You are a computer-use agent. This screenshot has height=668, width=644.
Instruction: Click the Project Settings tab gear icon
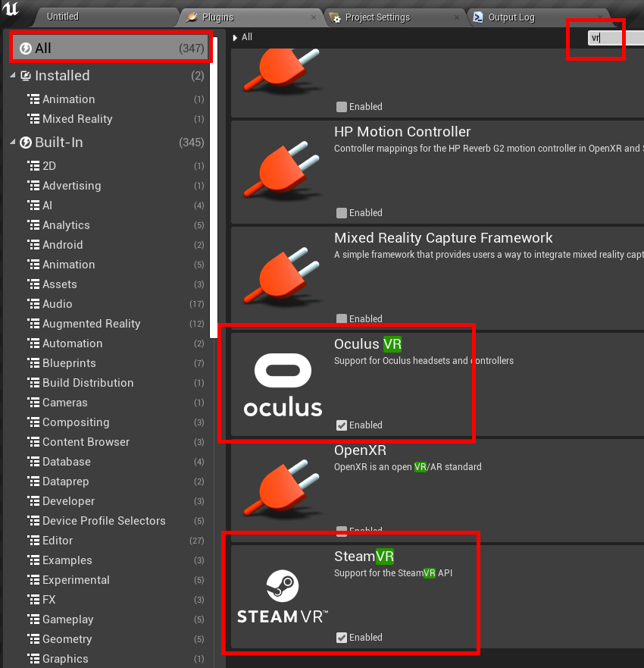point(335,17)
